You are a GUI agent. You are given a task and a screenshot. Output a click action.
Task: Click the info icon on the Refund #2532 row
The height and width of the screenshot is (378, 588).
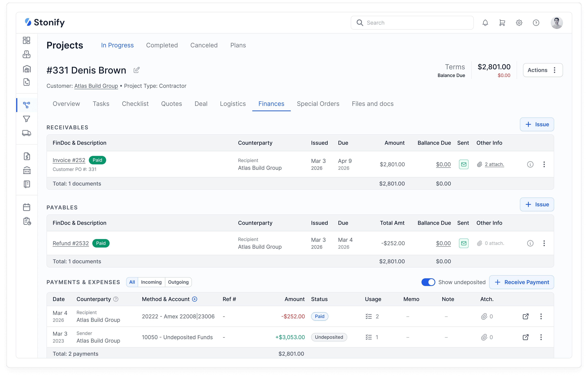click(530, 243)
